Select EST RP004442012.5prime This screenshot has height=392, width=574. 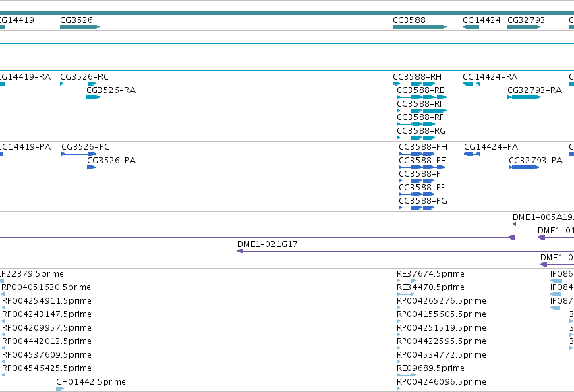point(3,348)
